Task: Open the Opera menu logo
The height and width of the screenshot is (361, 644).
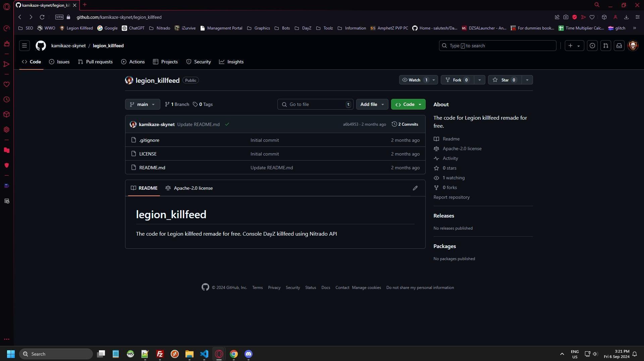Action: tap(6, 7)
